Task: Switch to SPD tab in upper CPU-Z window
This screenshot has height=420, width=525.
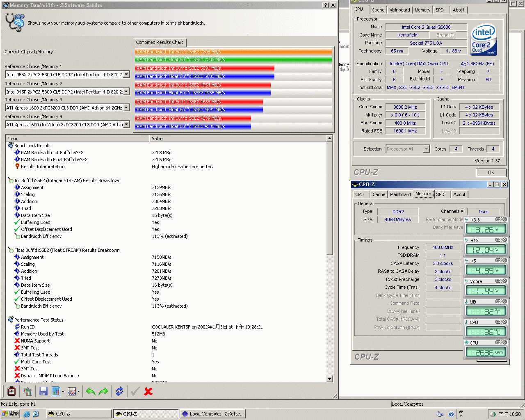Action: (440, 10)
